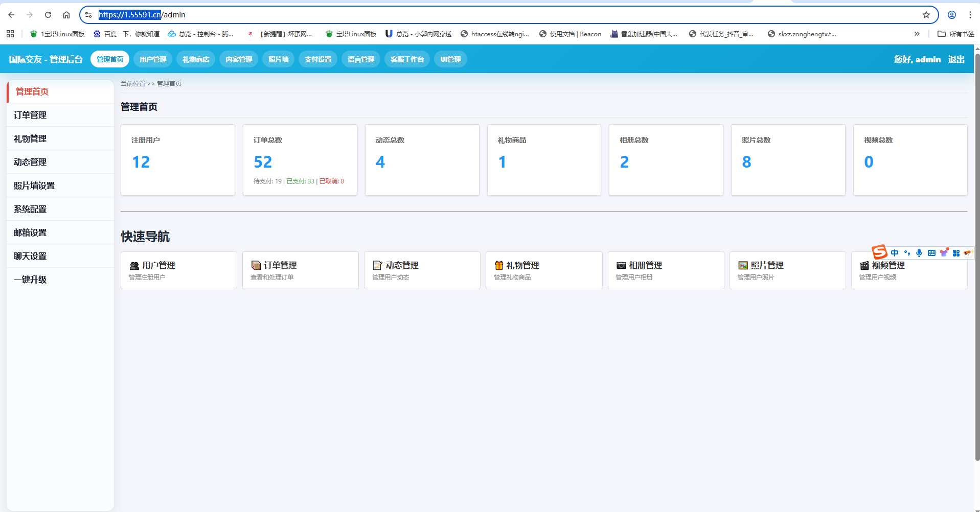This screenshot has width=980, height=512.
Task: Open the Chrome three-dot menu
Action: [970, 15]
